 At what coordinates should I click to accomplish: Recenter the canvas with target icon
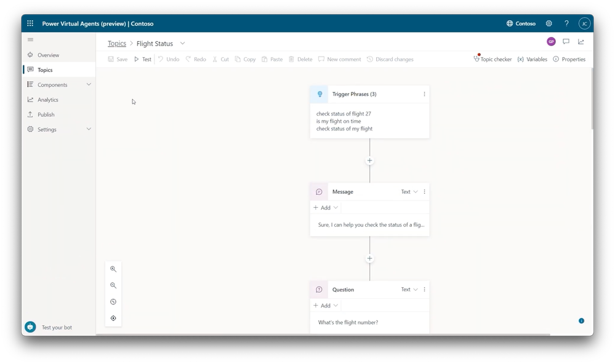coord(113,318)
